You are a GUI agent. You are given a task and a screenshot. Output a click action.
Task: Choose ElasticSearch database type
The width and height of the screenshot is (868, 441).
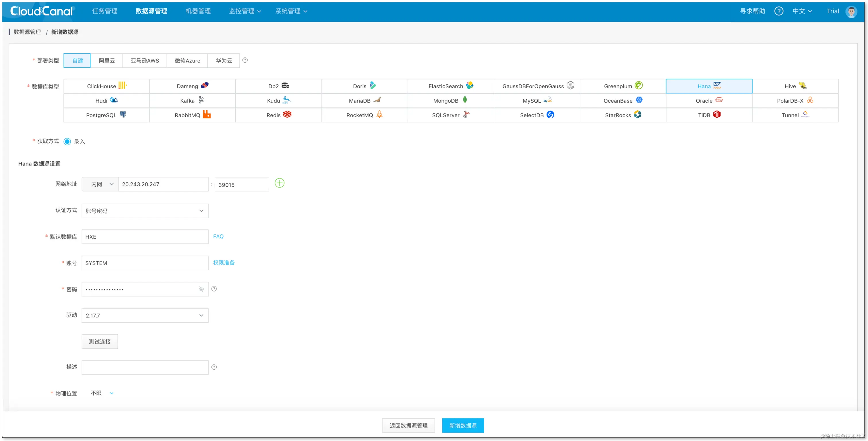point(451,86)
